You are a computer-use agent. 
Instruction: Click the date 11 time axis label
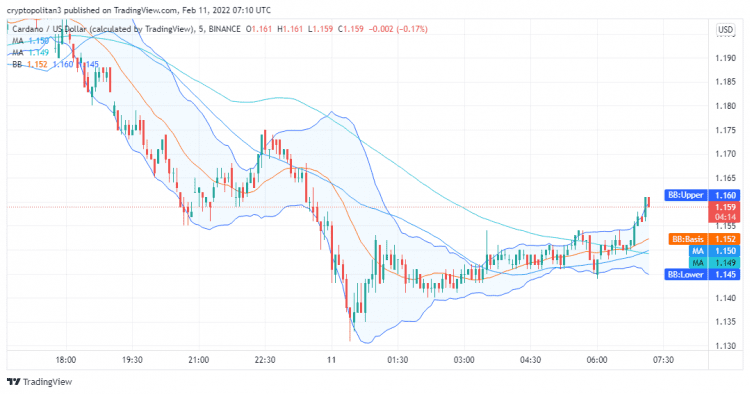click(x=331, y=360)
